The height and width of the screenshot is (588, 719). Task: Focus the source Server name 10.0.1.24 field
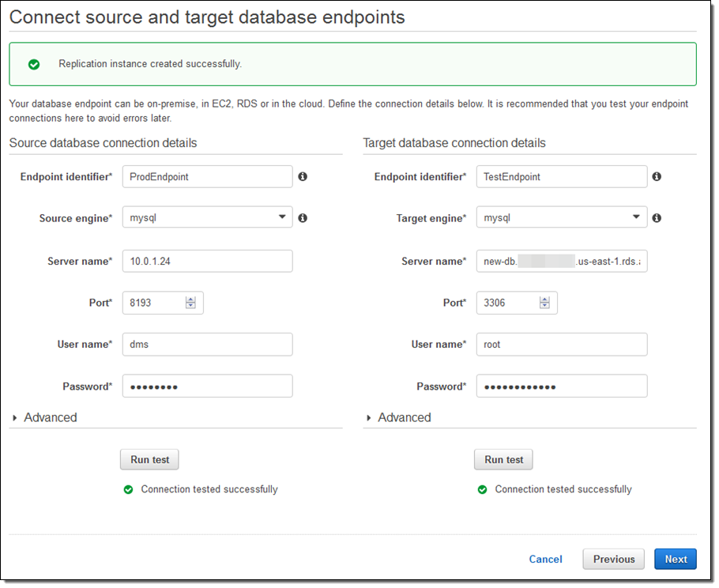pyautogui.click(x=207, y=261)
